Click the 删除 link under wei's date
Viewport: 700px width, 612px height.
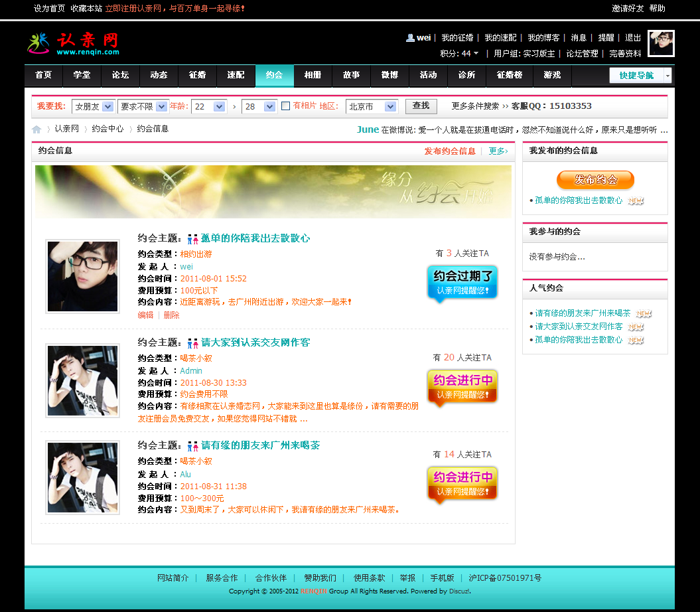point(171,315)
